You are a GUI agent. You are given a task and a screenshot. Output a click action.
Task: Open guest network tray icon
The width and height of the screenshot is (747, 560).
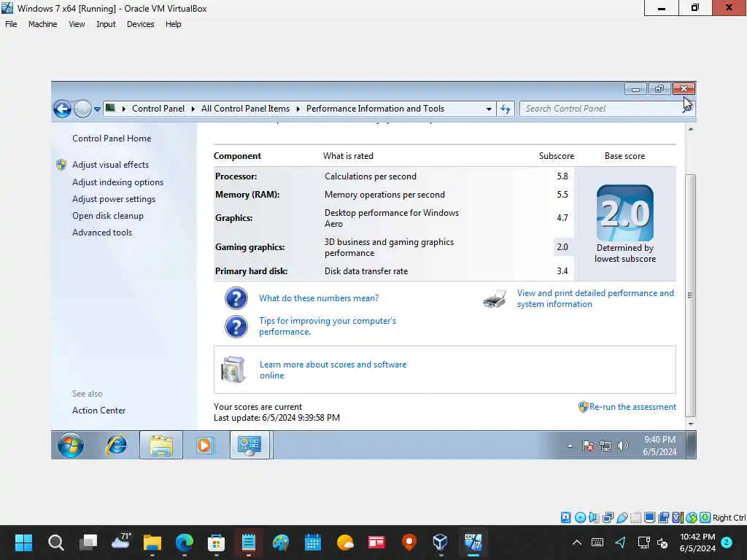pos(605,446)
